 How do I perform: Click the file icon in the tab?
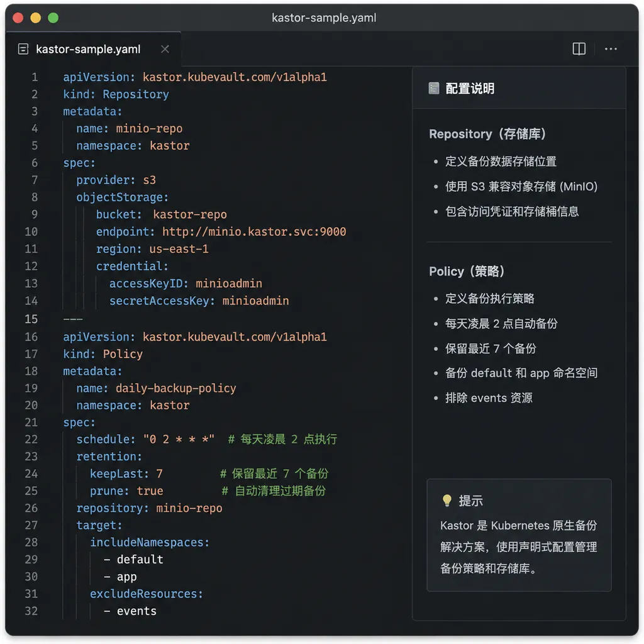[23, 49]
